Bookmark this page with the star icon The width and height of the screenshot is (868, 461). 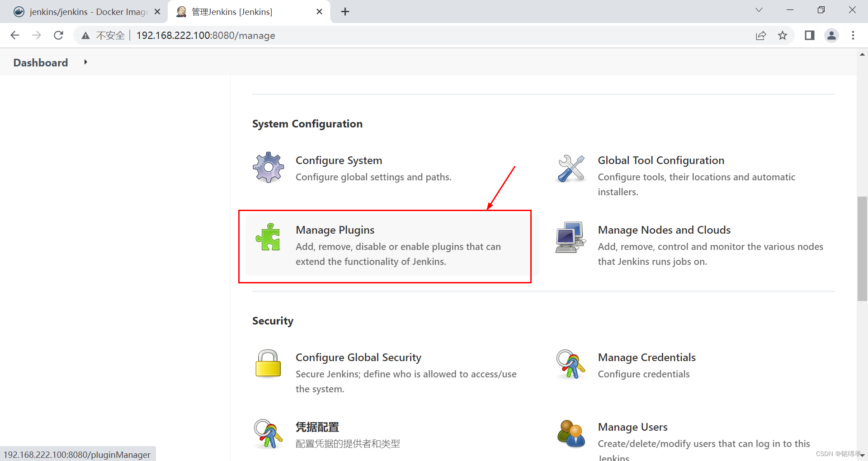point(783,35)
